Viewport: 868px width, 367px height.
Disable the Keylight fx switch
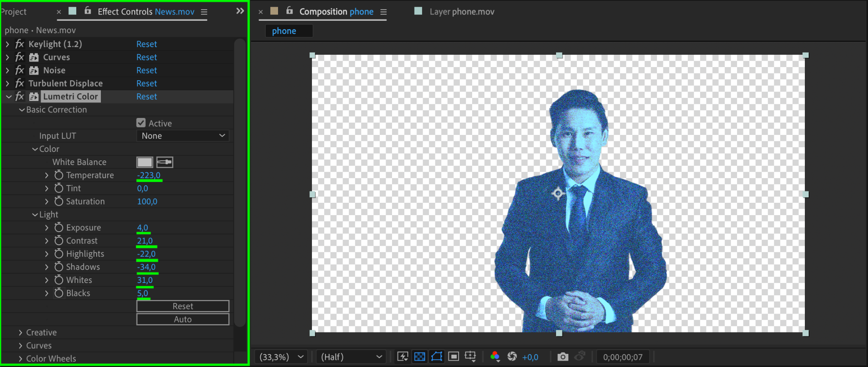click(19, 44)
